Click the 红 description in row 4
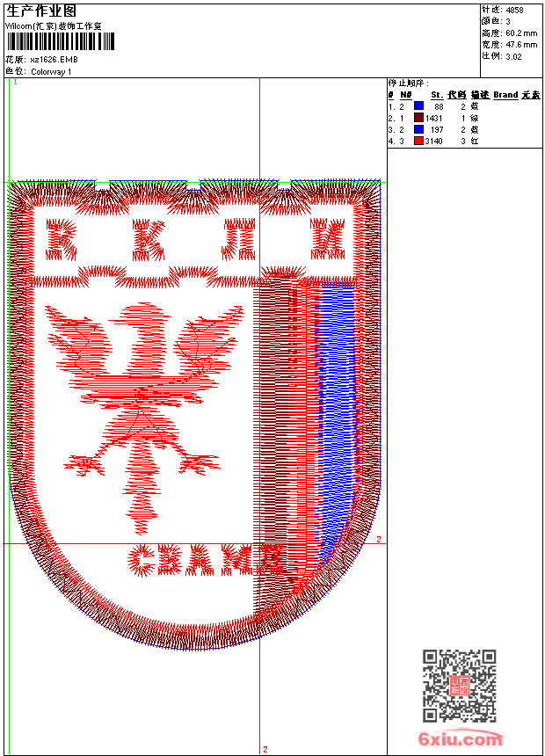The image size is (545, 756). point(475,142)
